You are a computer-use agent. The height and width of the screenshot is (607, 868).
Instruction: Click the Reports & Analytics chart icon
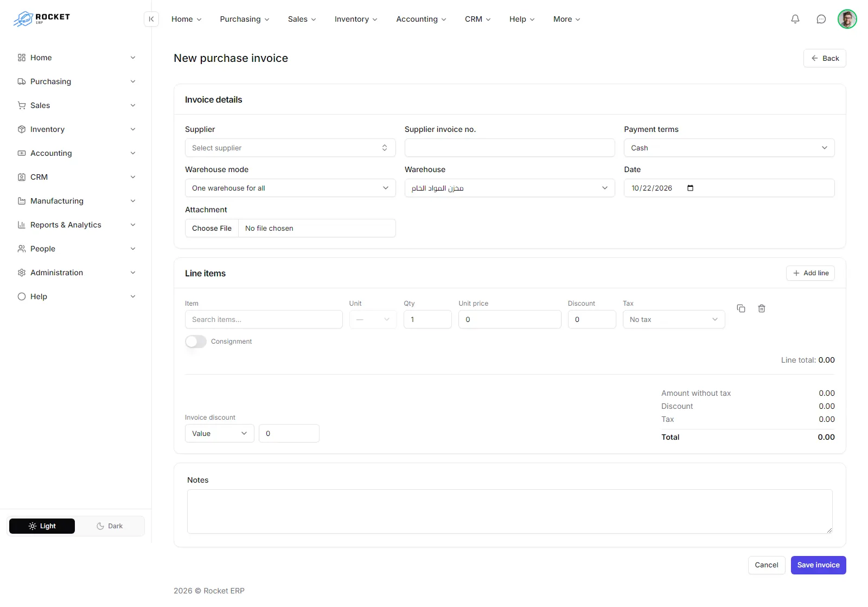click(x=22, y=225)
